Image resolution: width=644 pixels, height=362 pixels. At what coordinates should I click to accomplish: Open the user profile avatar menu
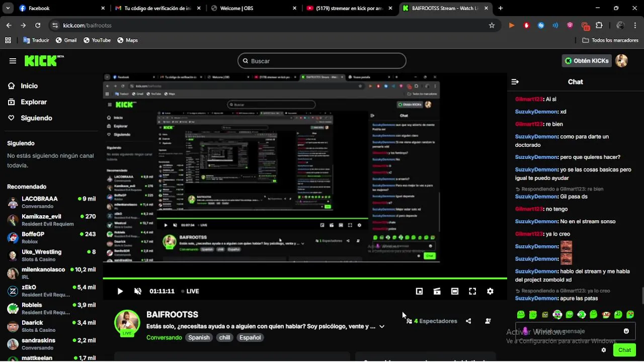coord(622,61)
